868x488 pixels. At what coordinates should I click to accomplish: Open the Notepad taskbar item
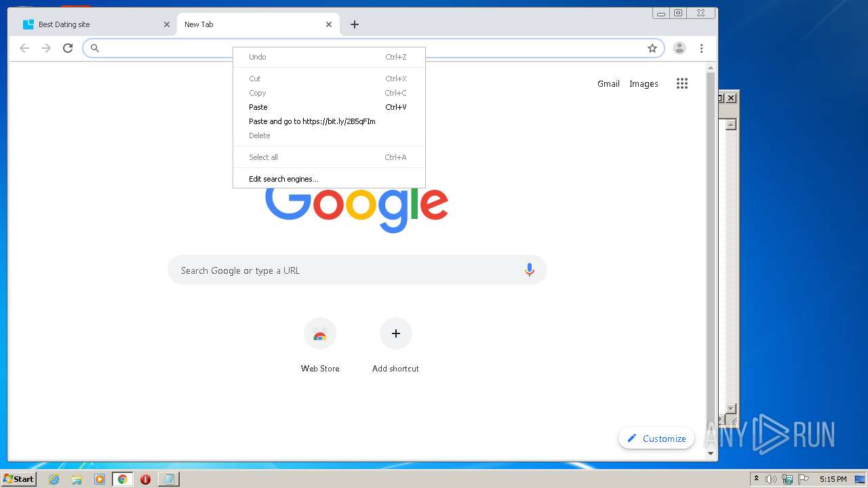(168, 479)
